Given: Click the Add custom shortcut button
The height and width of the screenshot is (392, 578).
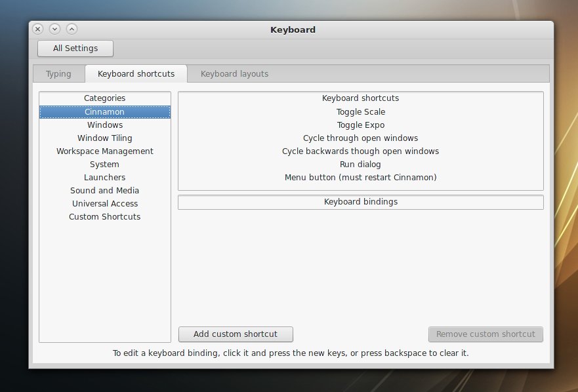Looking at the screenshot, I should [236, 334].
